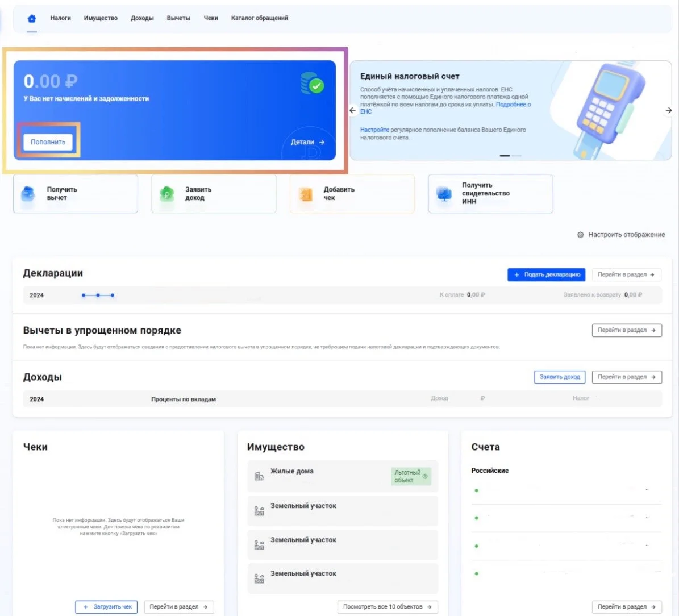Go to Декларации section via Перейти в раздел
The width and height of the screenshot is (679, 616).
(x=627, y=274)
